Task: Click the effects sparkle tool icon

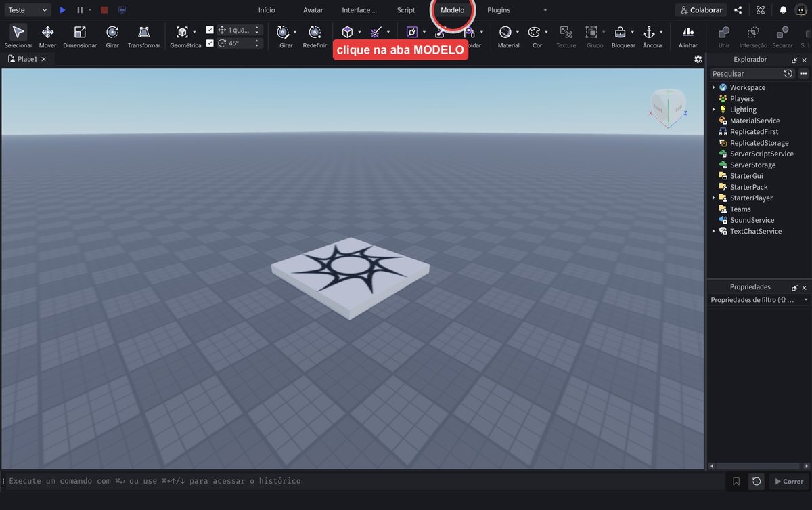Action: 376,32
